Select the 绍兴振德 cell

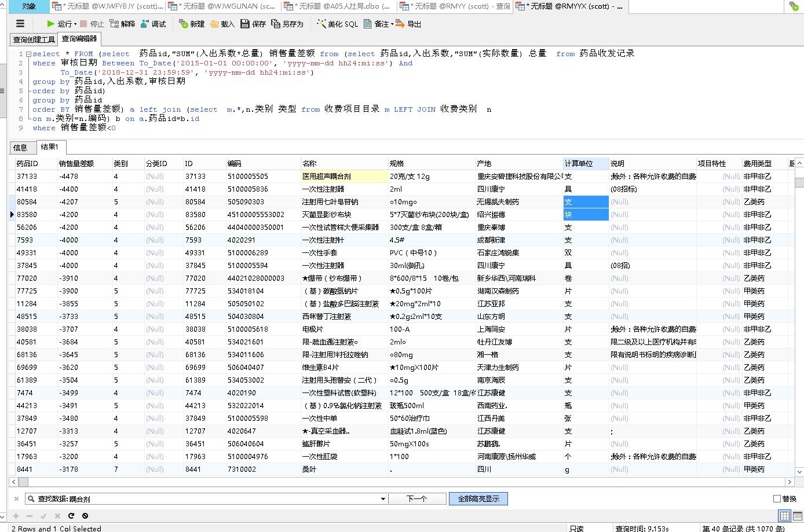[520, 214]
